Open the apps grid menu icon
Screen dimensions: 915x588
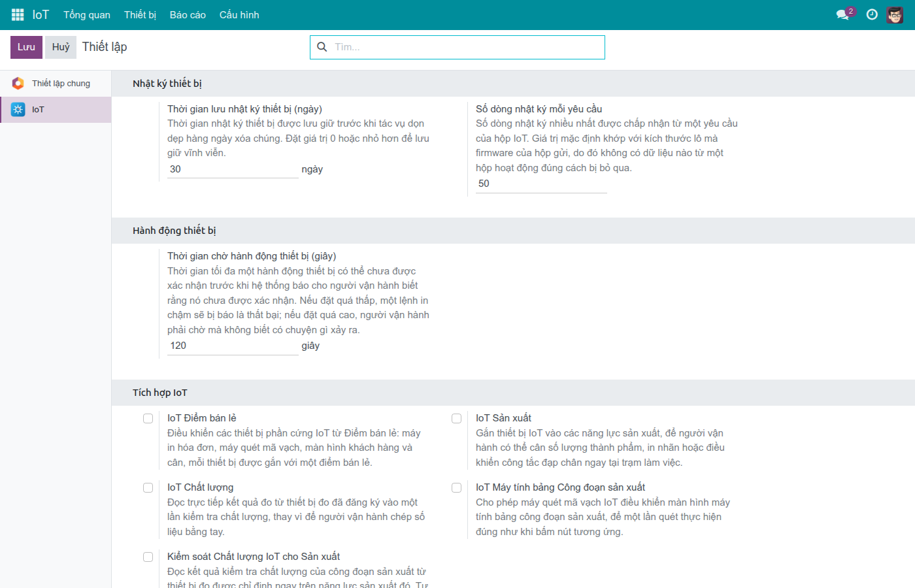(x=18, y=14)
